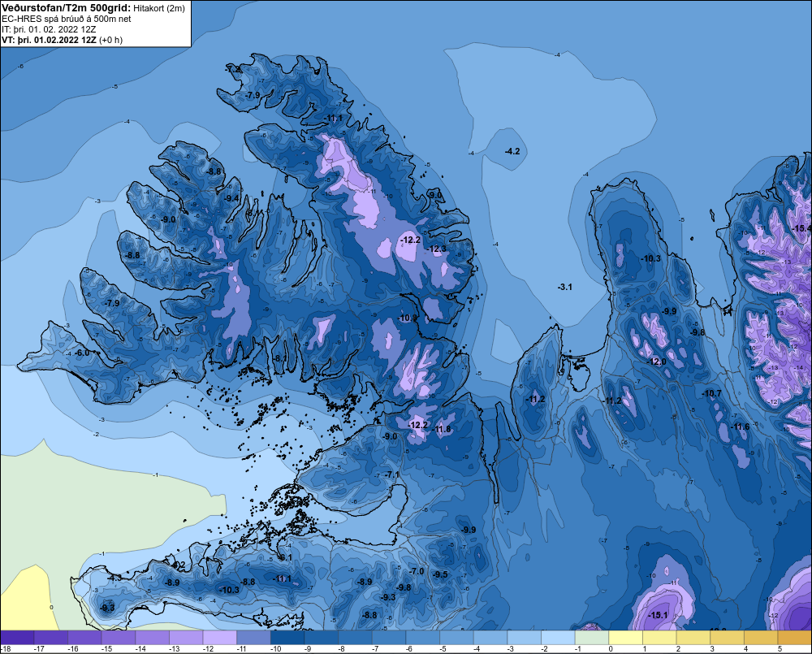Select yellow legend swatch between 0 and 1

click(x=625, y=638)
